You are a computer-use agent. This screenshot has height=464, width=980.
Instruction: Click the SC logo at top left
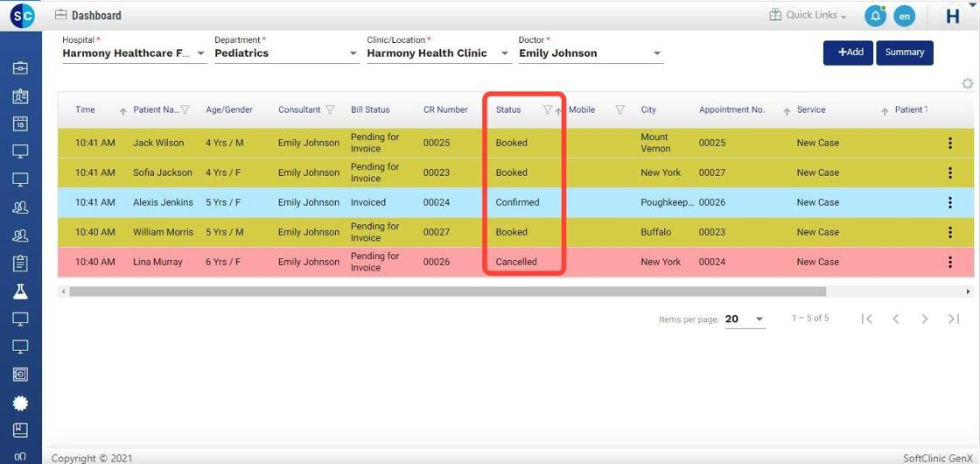coord(23,16)
